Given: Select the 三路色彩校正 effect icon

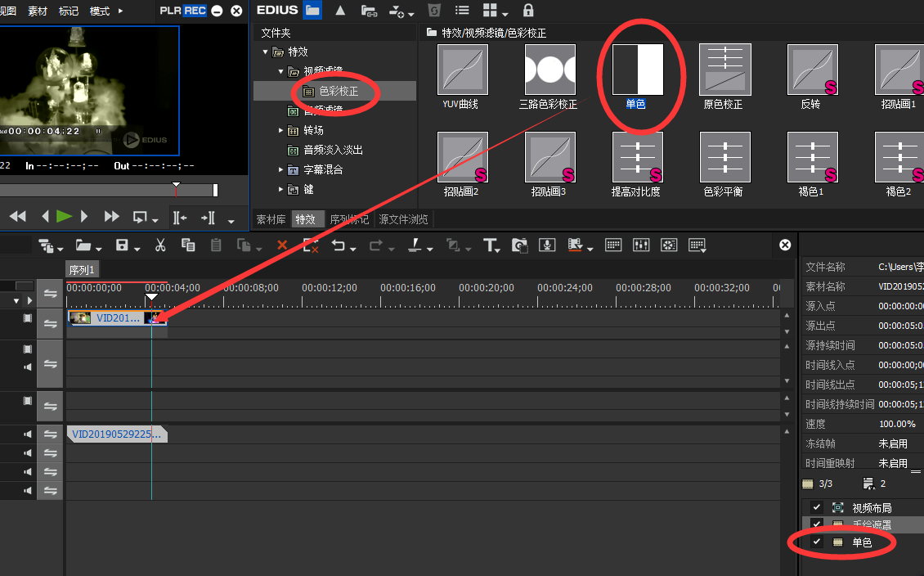Looking at the screenshot, I should pos(550,70).
